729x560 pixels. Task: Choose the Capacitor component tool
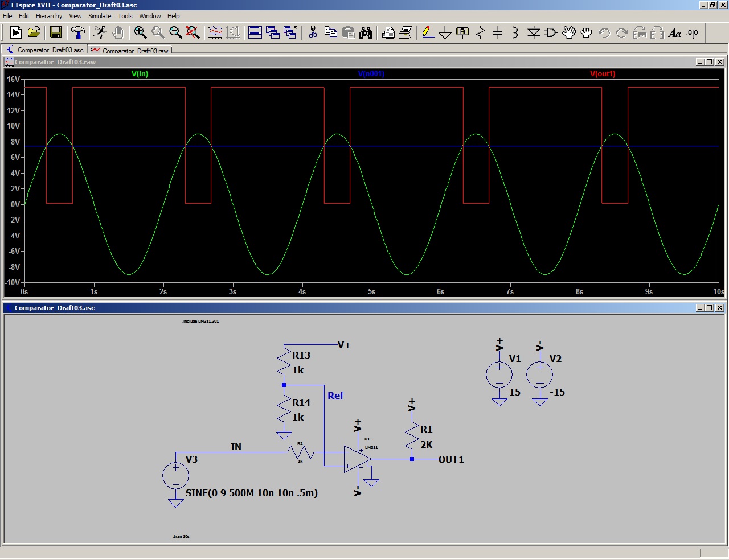coord(498,32)
